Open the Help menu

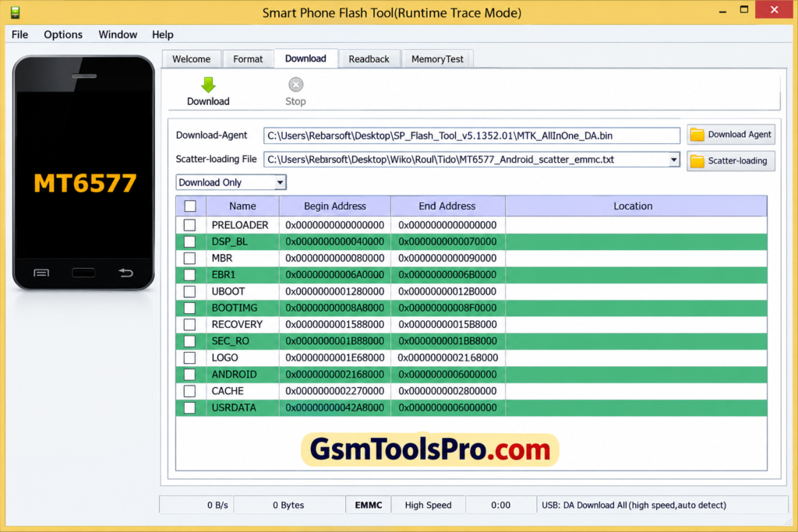[x=163, y=34]
